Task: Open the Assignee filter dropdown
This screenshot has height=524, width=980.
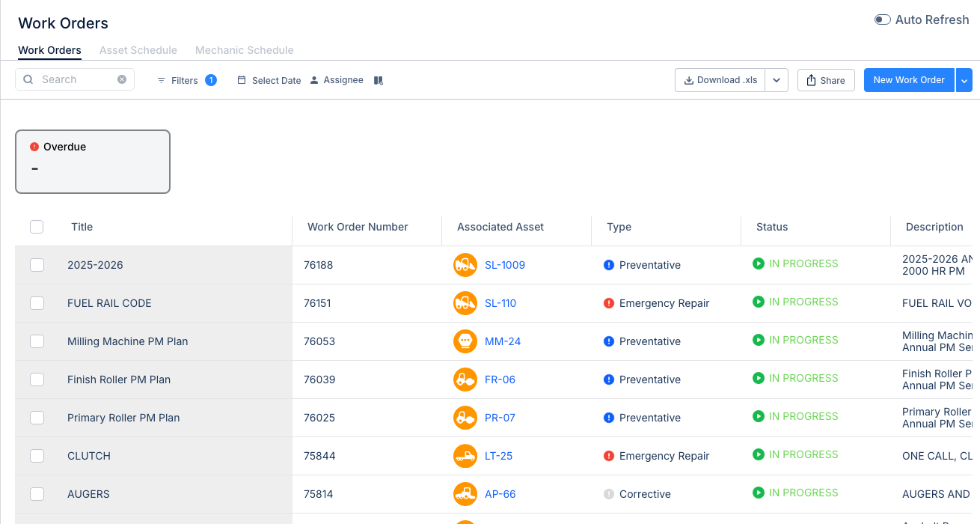Action: (x=337, y=79)
